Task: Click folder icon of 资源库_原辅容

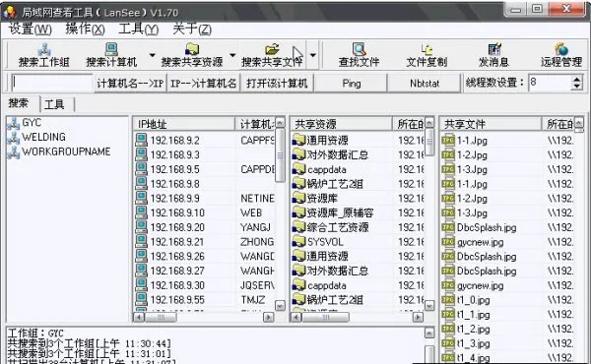Action: tap(298, 212)
